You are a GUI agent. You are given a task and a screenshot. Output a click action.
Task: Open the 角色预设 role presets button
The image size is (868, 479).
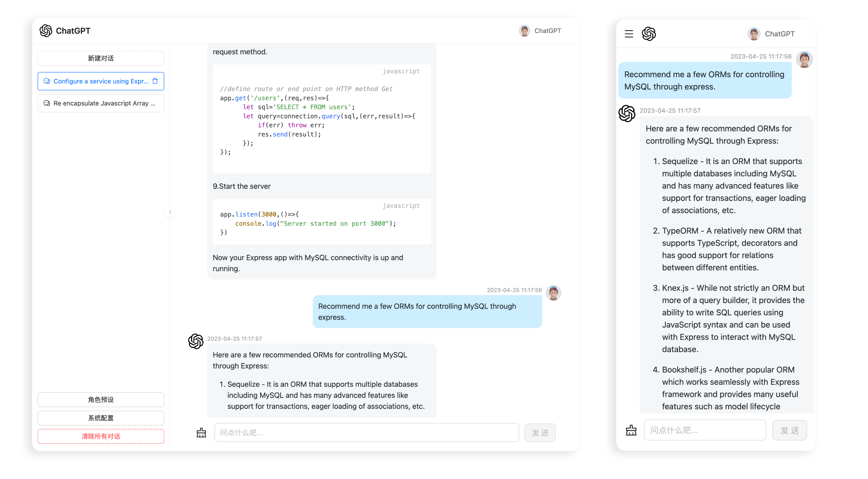[x=101, y=399]
